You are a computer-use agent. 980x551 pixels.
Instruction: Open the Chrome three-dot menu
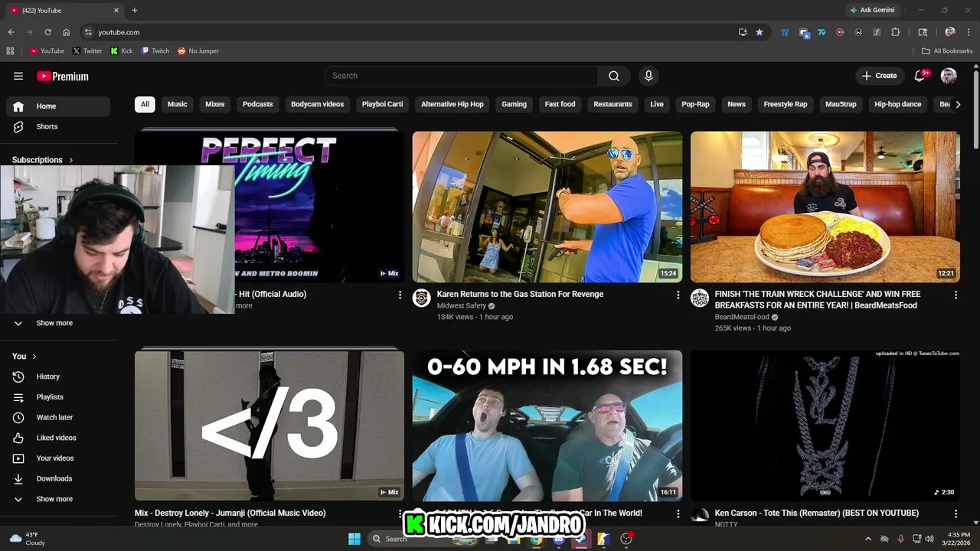[969, 32]
